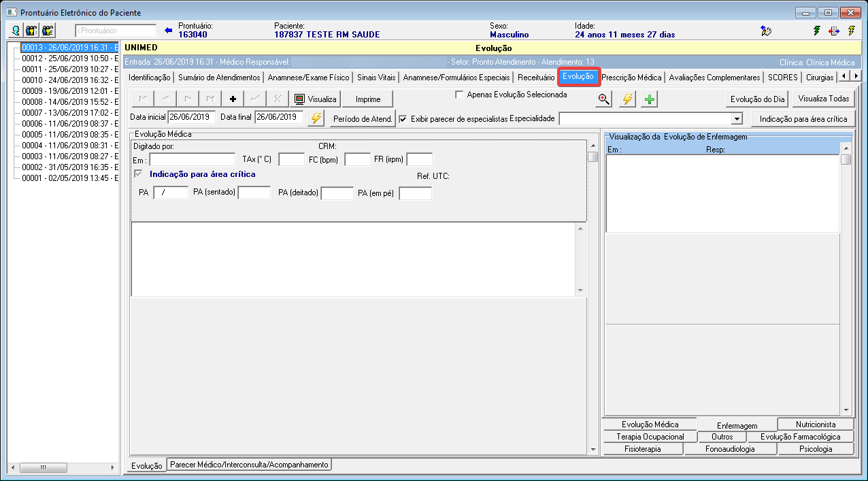Select attendance 00012 - 25/06/2019 10:50
Image resolution: width=868 pixels, height=481 pixels.
pyautogui.click(x=69, y=59)
